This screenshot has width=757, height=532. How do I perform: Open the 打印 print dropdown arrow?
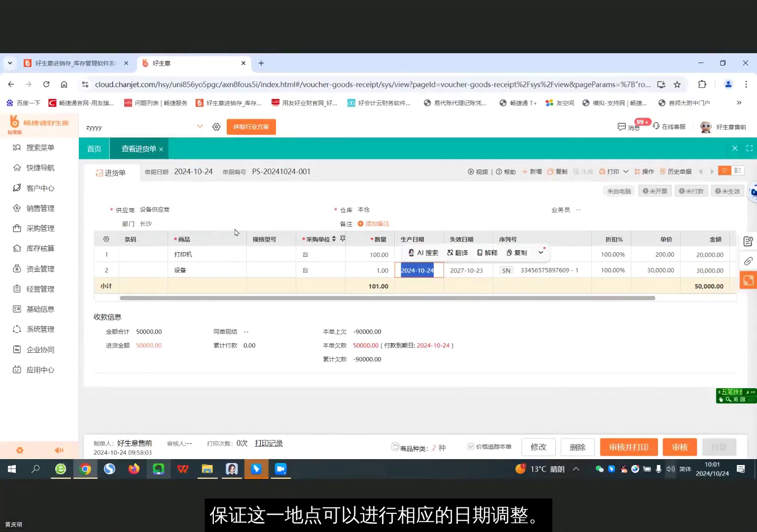click(x=625, y=171)
